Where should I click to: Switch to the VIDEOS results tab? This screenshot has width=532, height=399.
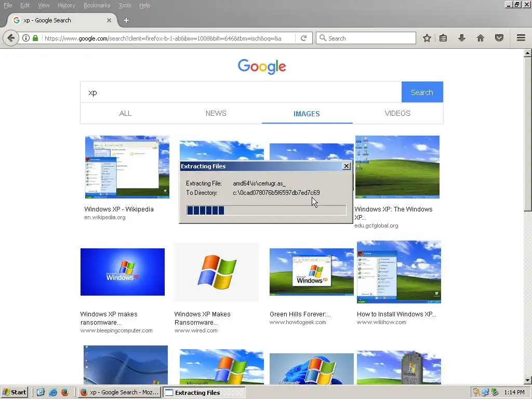[x=397, y=113]
